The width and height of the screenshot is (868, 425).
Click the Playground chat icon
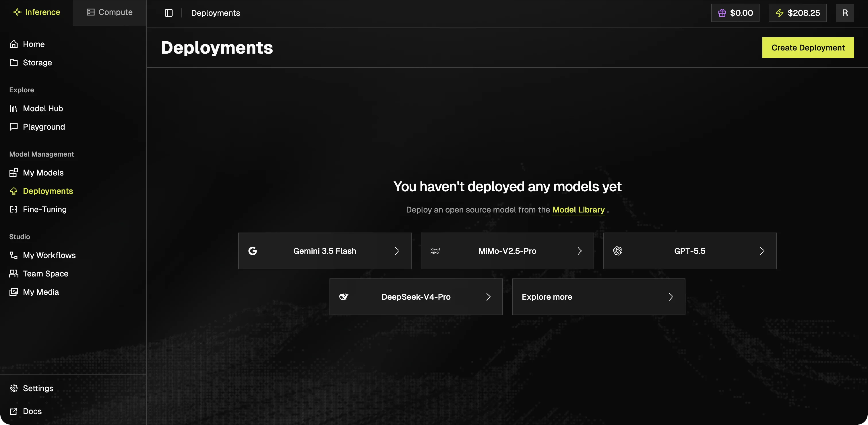click(x=13, y=127)
